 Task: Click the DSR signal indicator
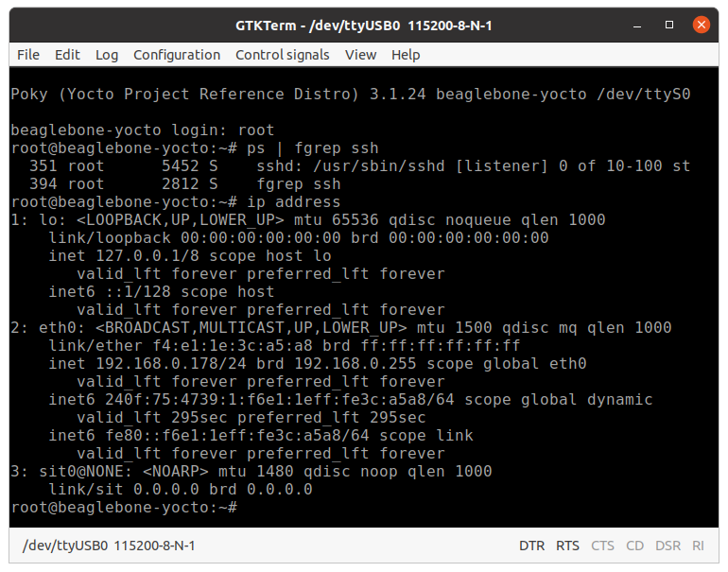pyautogui.click(x=667, y=546)
